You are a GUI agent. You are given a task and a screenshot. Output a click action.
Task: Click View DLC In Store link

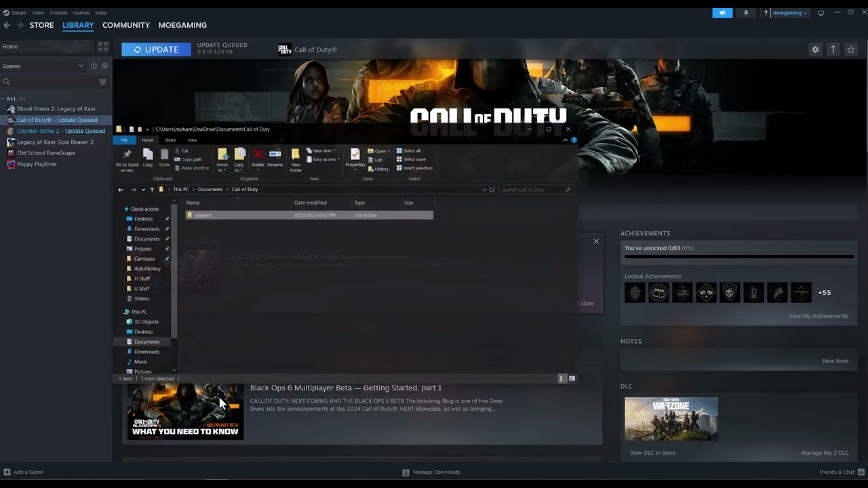tap(652, 453)
